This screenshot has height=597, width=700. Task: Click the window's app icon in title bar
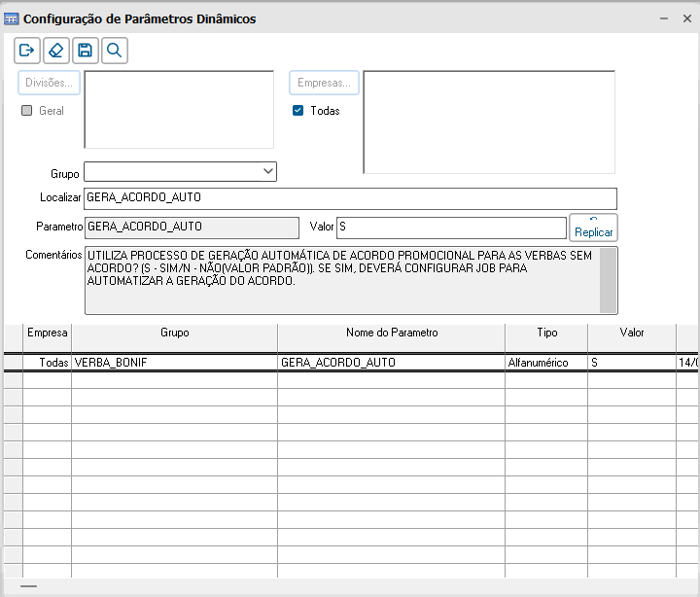pyautogui.click(x=12, y=18)
